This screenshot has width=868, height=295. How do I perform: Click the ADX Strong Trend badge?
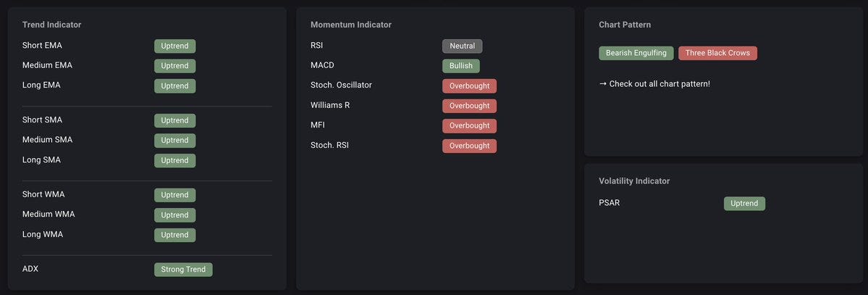point(183,270)
